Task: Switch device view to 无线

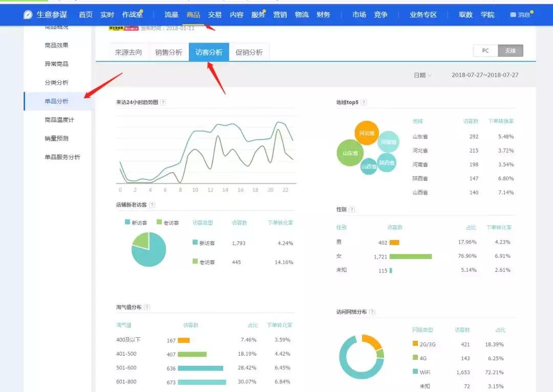Action: pos(511,51)
